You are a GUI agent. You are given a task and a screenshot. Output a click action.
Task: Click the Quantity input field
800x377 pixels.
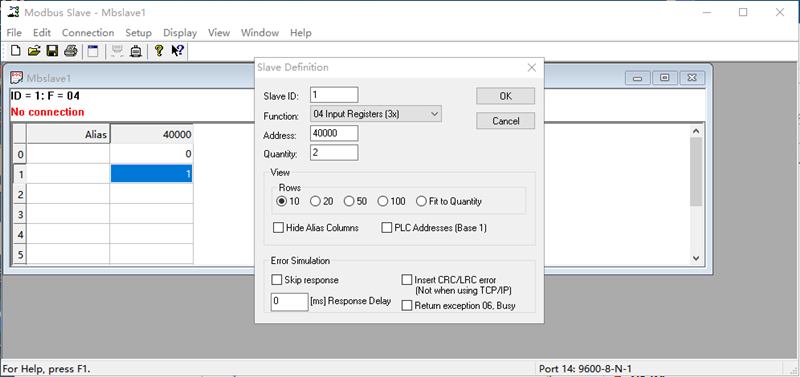pyautogui.click(x=334, y=153)
